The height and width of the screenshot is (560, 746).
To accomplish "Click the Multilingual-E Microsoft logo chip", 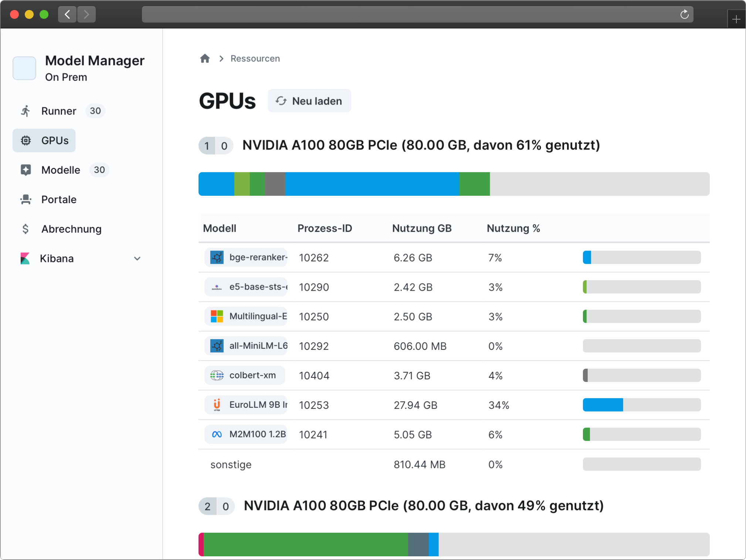I will (x=246, y=317).
